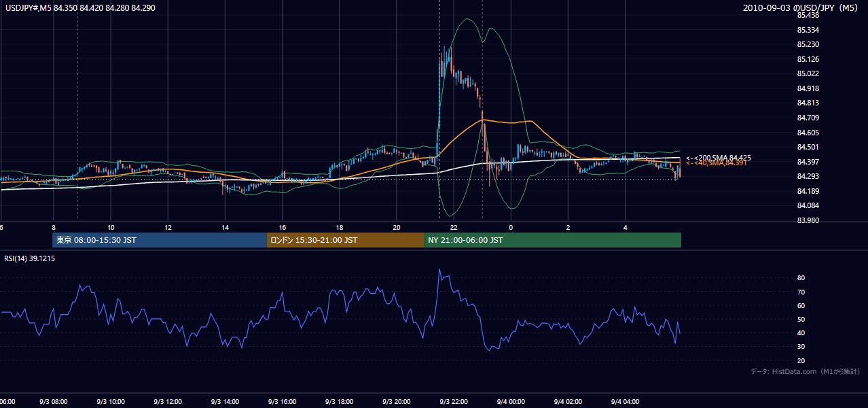Click the 40 SMA 84.391 label

click(x=716, y=163)
